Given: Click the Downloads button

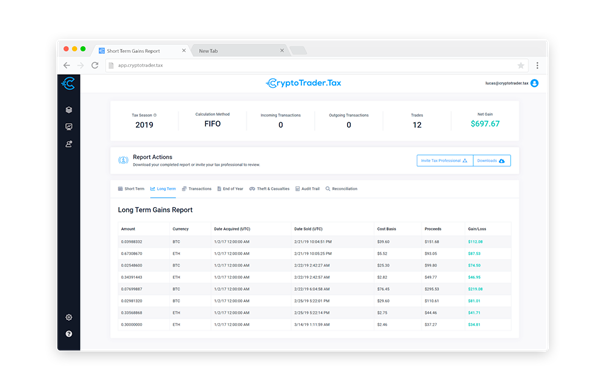Looking at the screenshot, I should [492, 161].
